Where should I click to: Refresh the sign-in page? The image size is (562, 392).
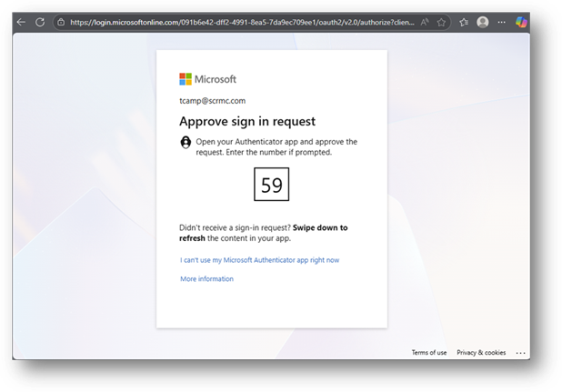40,22
